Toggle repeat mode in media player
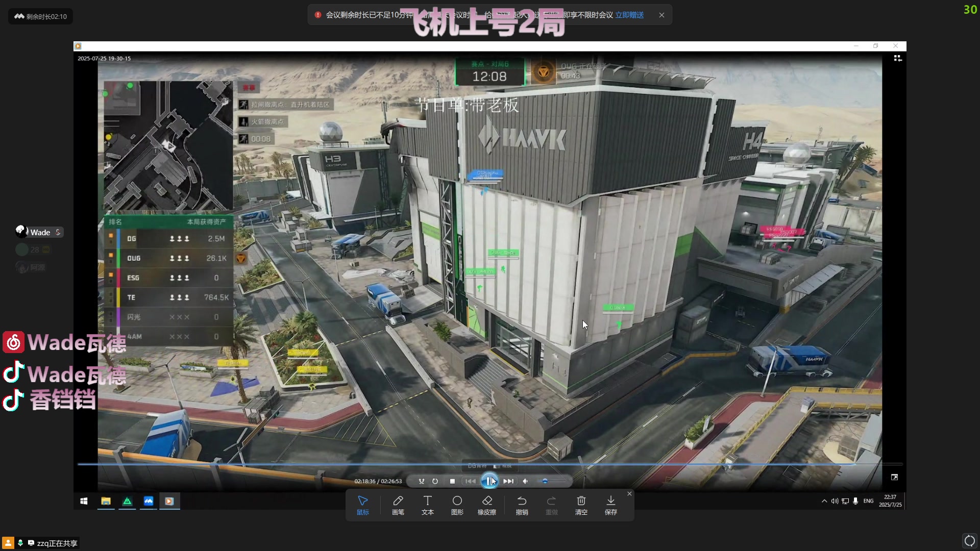The height and width of the screenshot is (551, 980). (435, 481)
